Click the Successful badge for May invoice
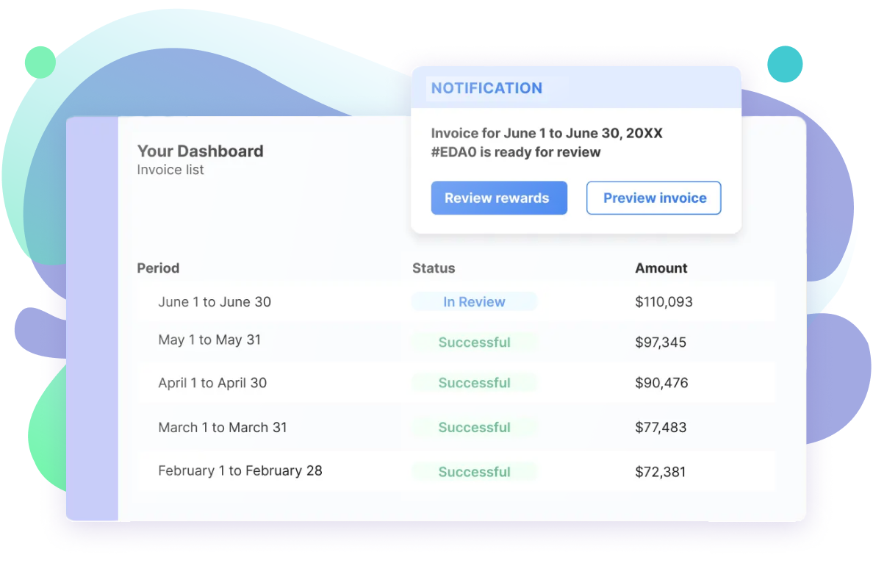Image resolution: width=873 pixels, height=588 pixels. coord(474,343)
